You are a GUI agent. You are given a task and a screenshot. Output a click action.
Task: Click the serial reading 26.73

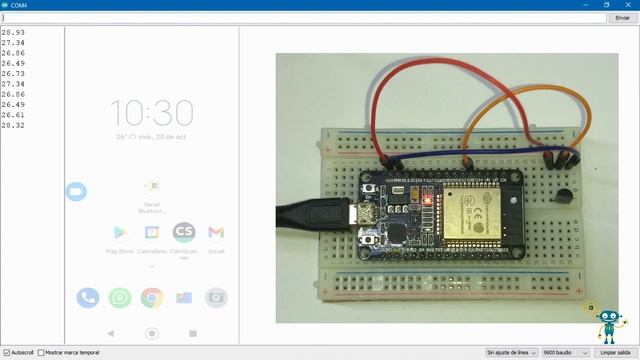pyautogui.click(x=13, y=73)
